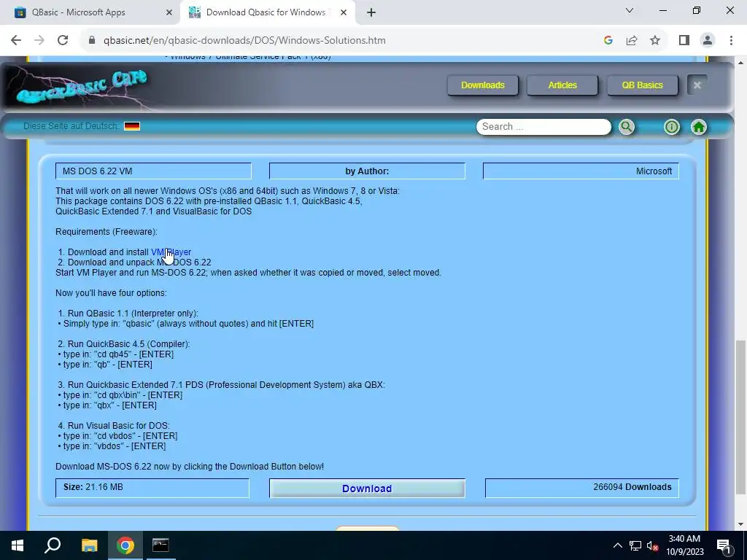Click '2. Run QuickBasic 4.5 (Compiler):' line
Viewport: 747px width, 560px height.
click(124, 344)
